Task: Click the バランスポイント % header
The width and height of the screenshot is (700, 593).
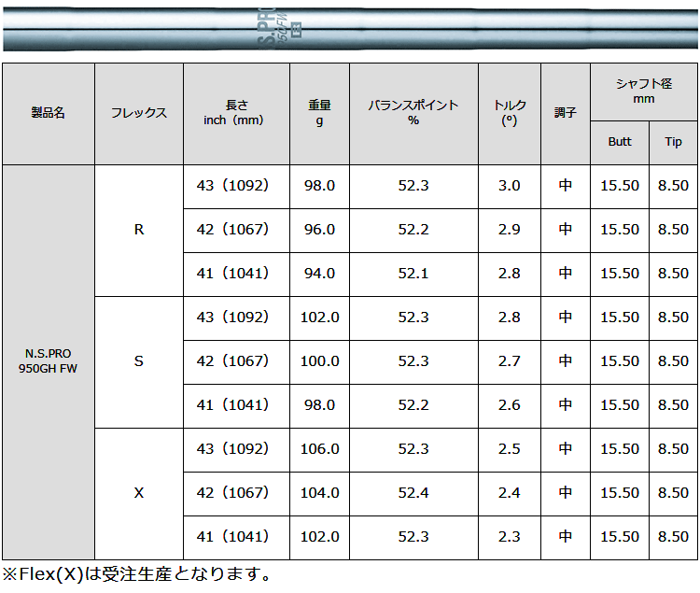Action: pyautogui.click(x=413, y=113)
